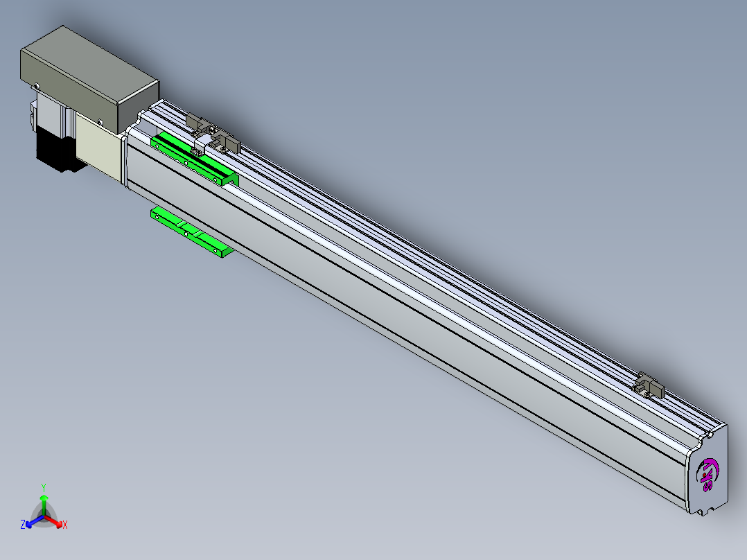Click the magenta logo on the end cap
This screenshot has height=560, width=747.
[x=708, y=475]
